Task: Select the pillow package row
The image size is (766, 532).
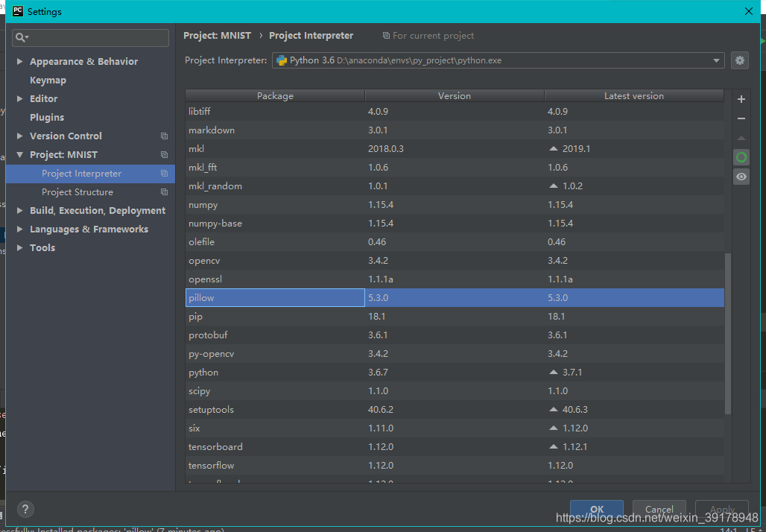Action: point(455,297)
